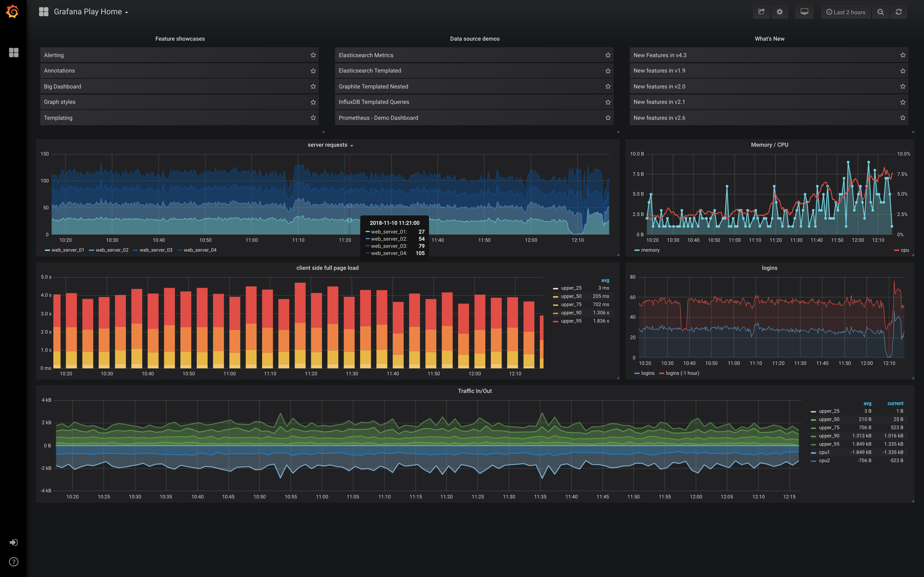Screen dimensions: 924x577
Task: Click the zoom out time range icon
Action: (881, 12)
